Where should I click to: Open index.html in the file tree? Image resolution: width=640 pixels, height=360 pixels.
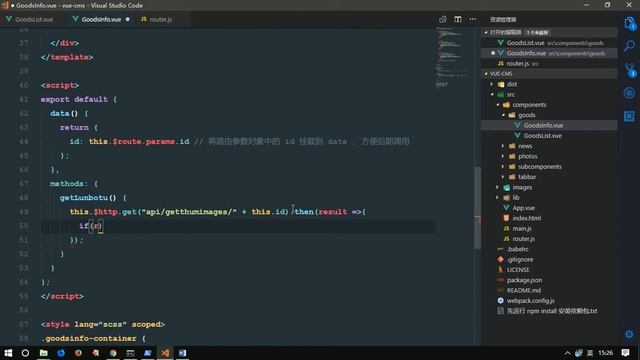549,218
